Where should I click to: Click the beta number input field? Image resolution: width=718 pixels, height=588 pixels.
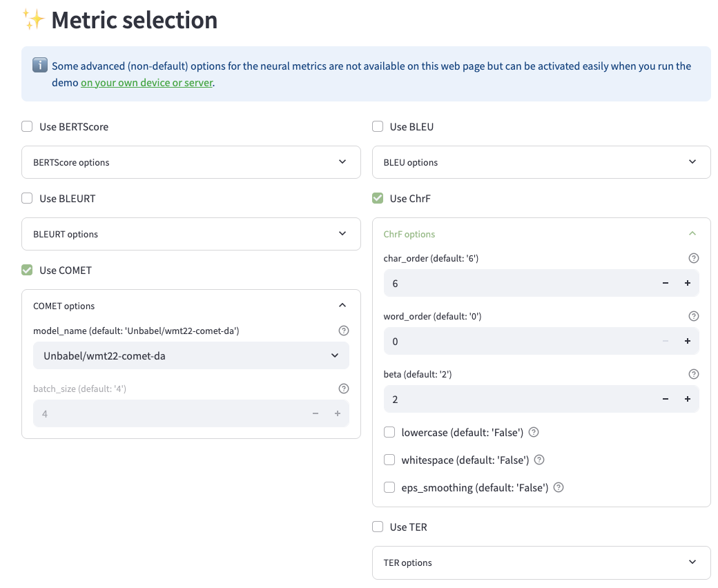pos(520,400)
